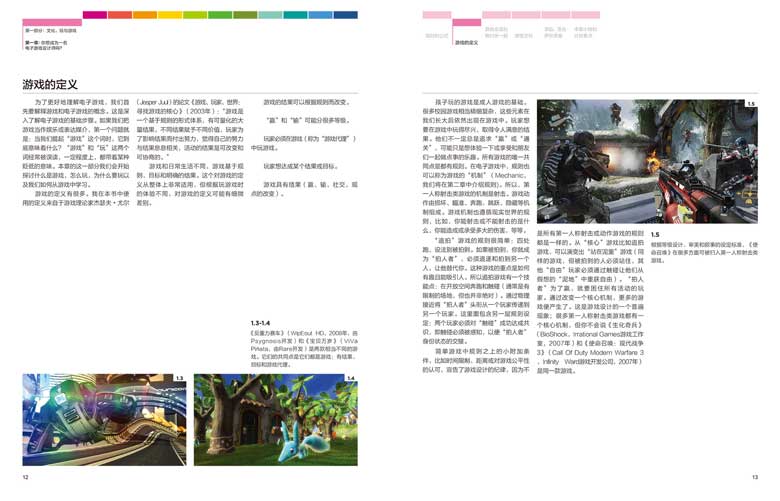Select the dark pink 游戏的定义 section tab
Screen dimensions: 780x501
pos(466,22)
